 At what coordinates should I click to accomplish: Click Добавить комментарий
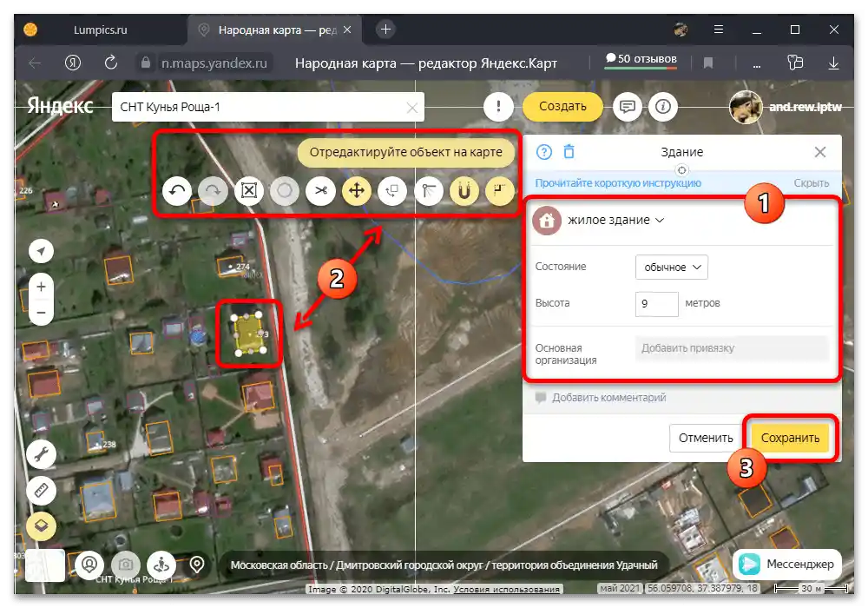pos(608,398)
